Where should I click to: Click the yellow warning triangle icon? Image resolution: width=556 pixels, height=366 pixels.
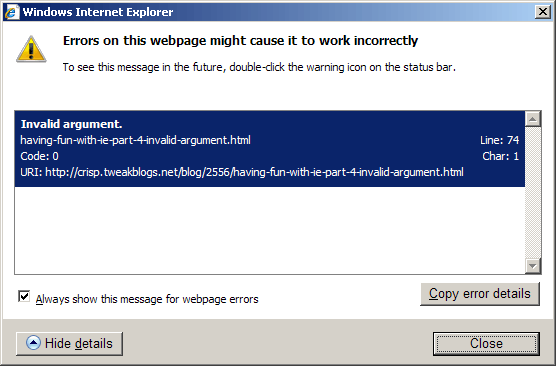pyautogui.click(x=31, y=49)
